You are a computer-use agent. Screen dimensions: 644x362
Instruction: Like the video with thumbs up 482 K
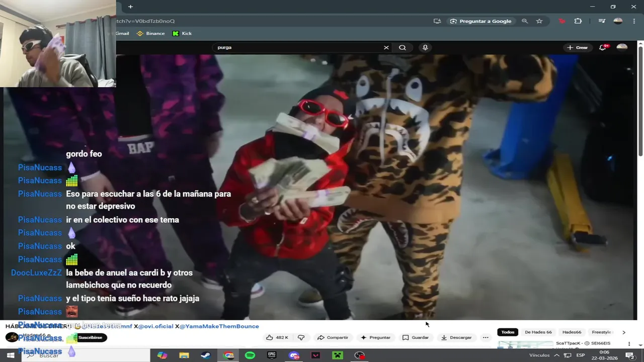coord(277,337)
